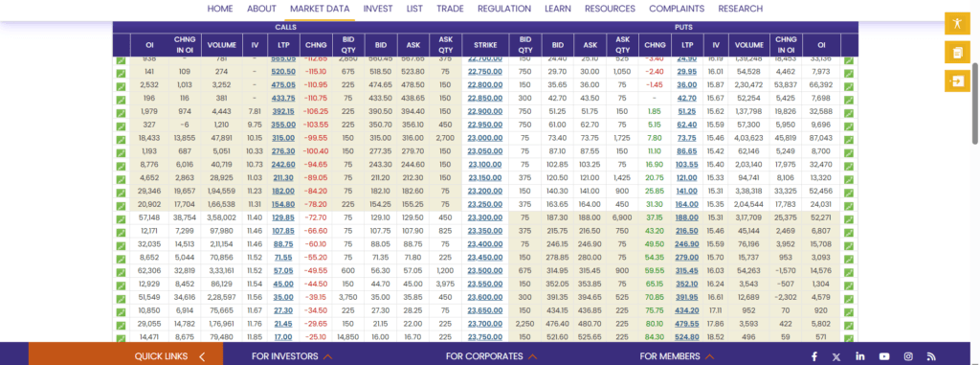Open puts chart icon for 23,300.00 row

click(x=849, y=217)
